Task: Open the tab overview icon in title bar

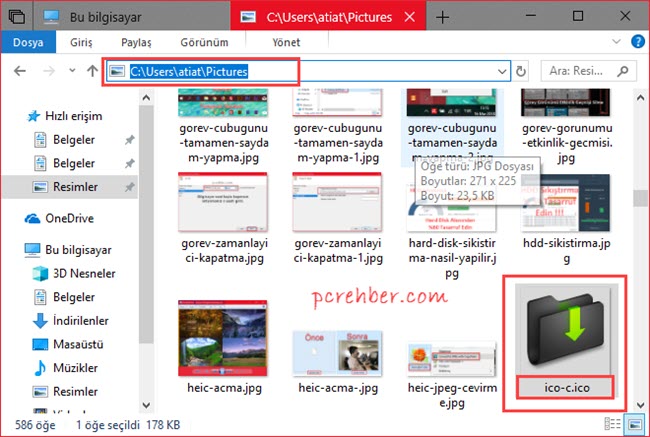Action: pos(17,17)
